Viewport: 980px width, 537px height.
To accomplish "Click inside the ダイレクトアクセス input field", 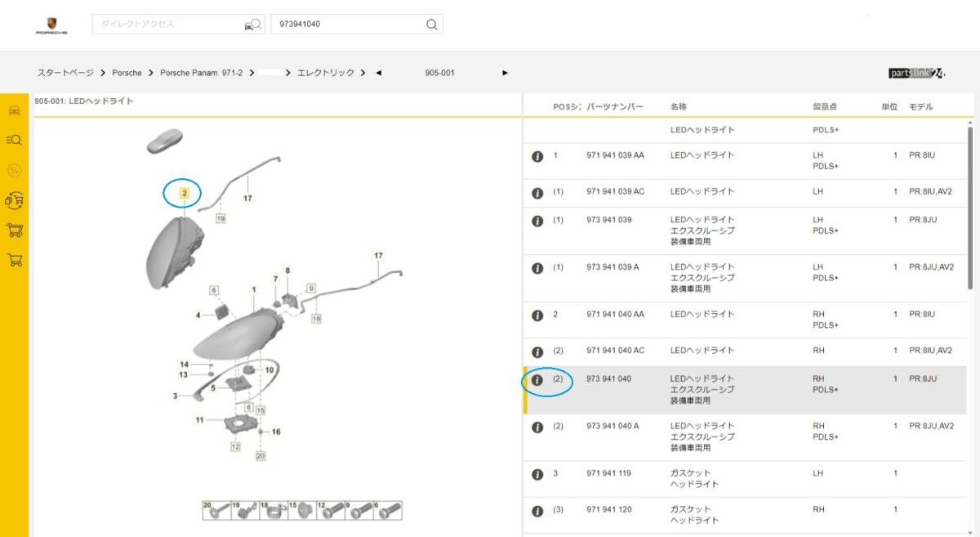I will tap(163, 24).
